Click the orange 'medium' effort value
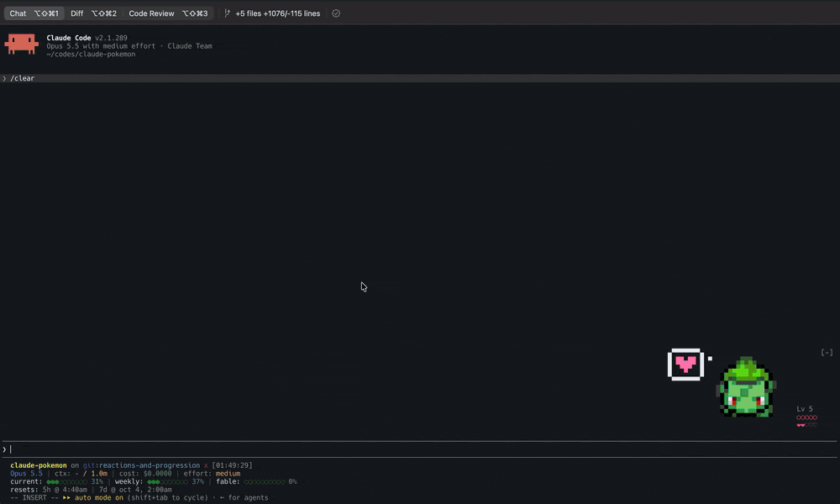The height and width of the screenshot is (504, 840). 228,474
